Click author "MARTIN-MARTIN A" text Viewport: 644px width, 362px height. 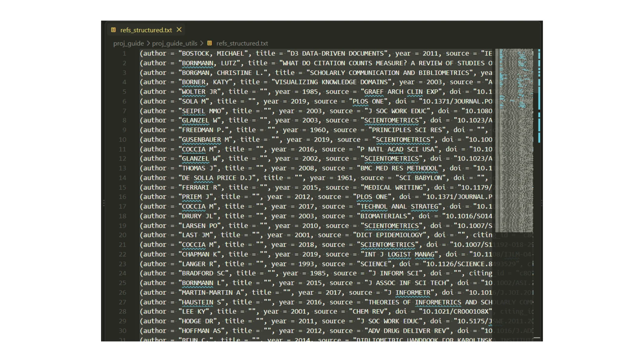coord(211,292)
